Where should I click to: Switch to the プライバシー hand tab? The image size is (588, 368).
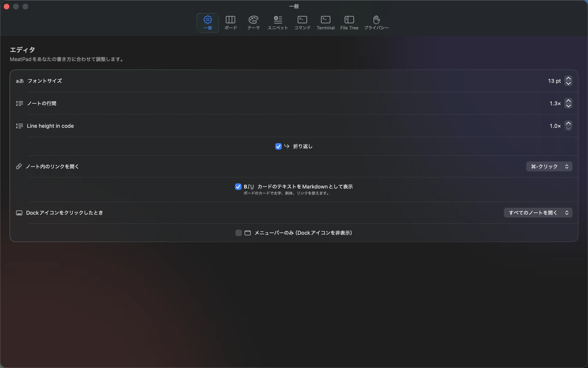pyautogui.click(x=376, y=23)
